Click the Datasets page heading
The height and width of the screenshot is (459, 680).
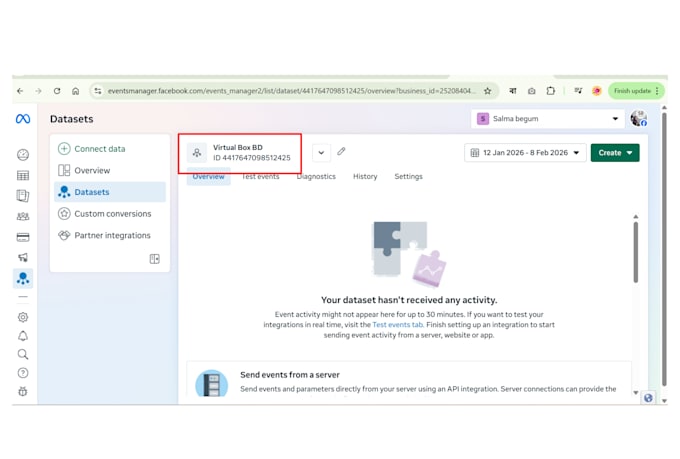(72, 119)
